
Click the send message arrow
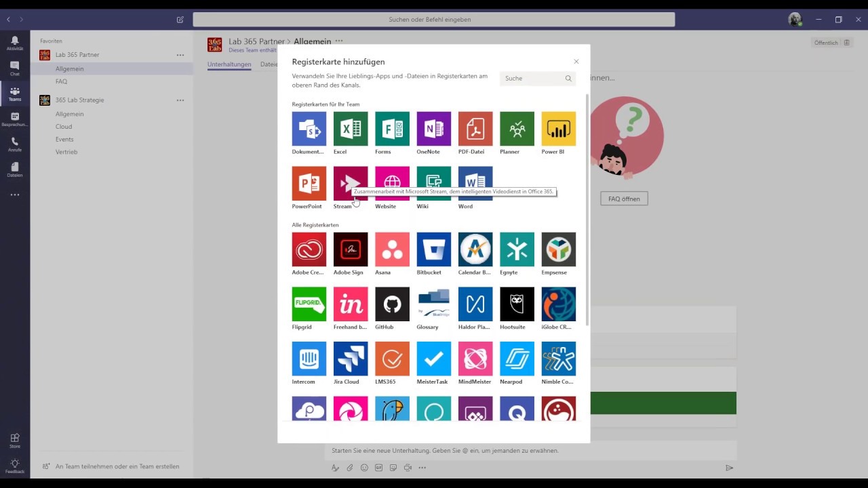tap(730, 468)
